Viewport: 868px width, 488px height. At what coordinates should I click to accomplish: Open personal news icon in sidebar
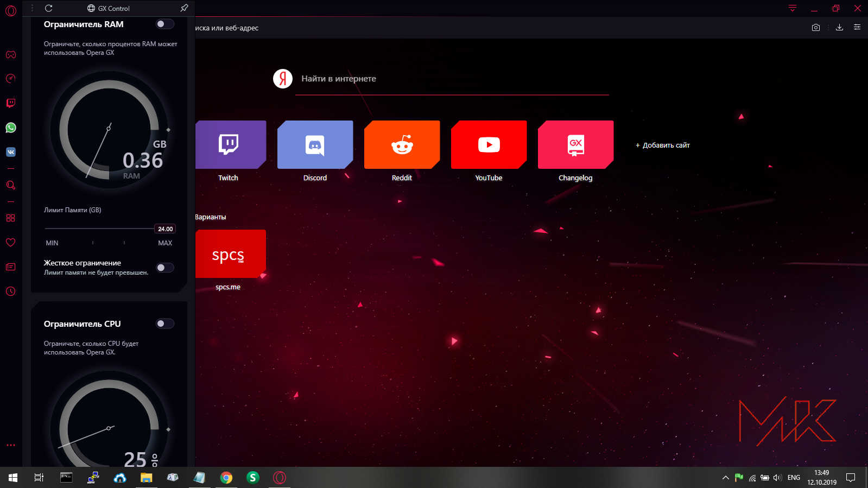[x=11, y=267]
